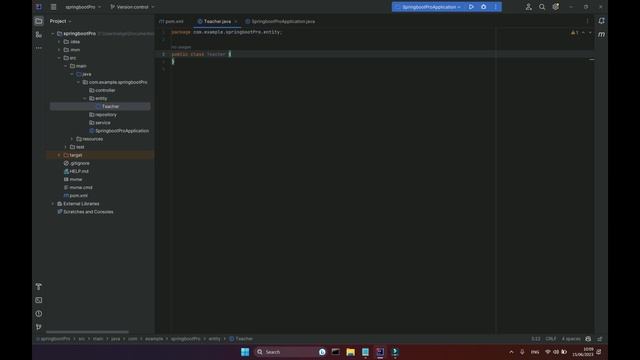640x360 pixels.
Task: Expand the resources folder
Action: point(72,139)
